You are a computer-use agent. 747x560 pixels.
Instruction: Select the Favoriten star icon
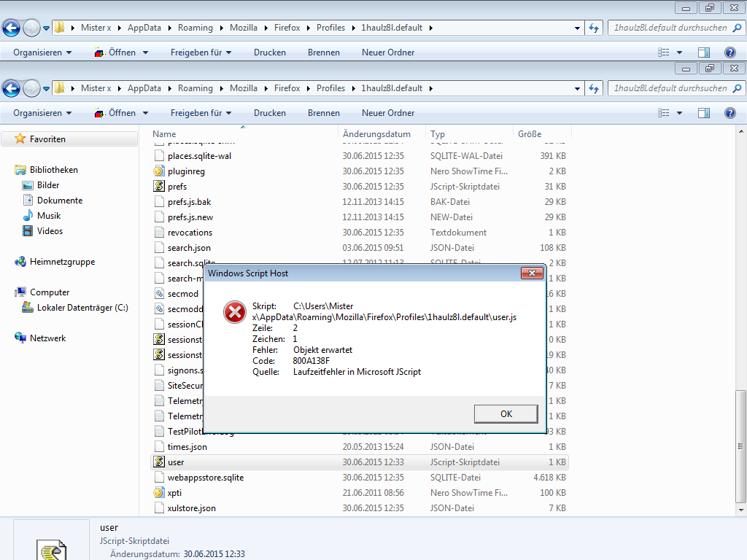(x=20, y=139)
